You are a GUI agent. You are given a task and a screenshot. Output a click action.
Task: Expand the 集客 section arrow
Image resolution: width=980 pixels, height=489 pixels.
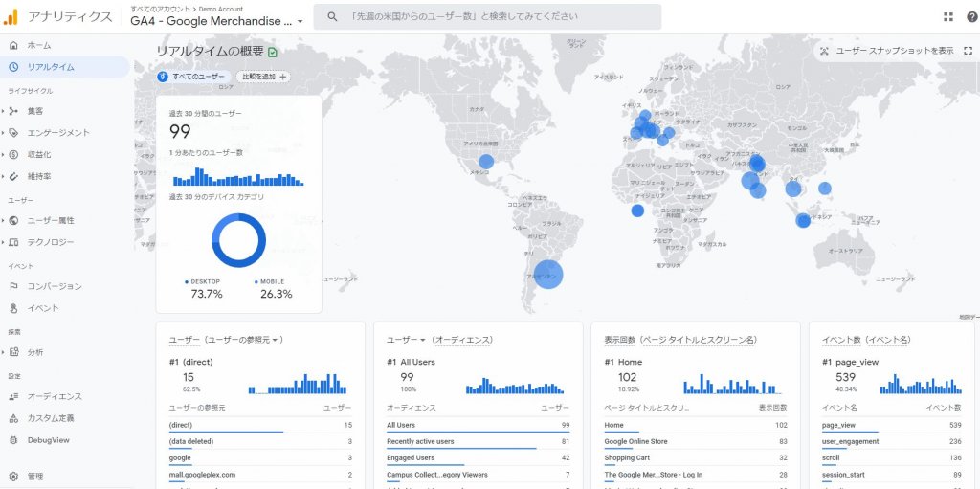(3, 111)
